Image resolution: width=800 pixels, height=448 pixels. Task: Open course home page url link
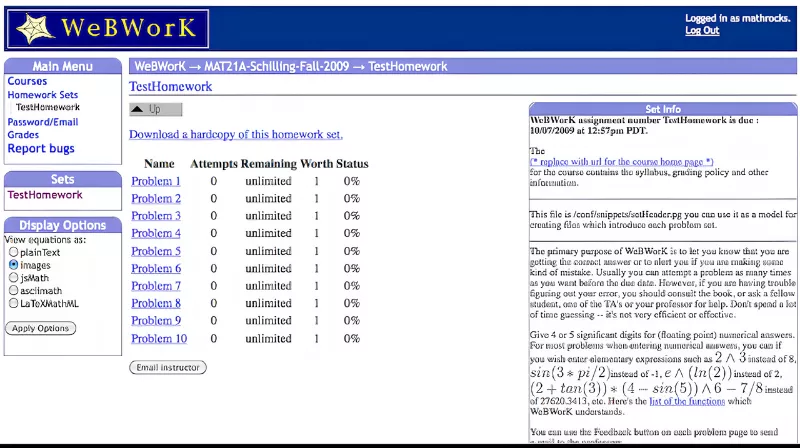(x=621, y=162)
